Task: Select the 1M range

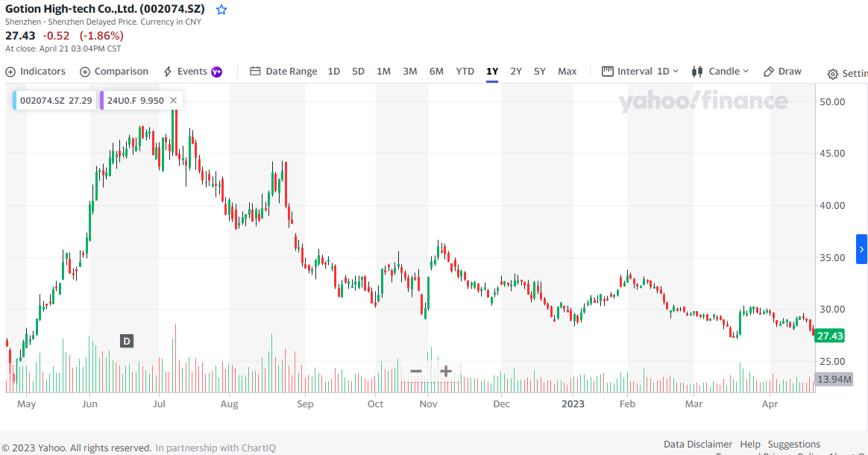Action: [x=383, y=72]
